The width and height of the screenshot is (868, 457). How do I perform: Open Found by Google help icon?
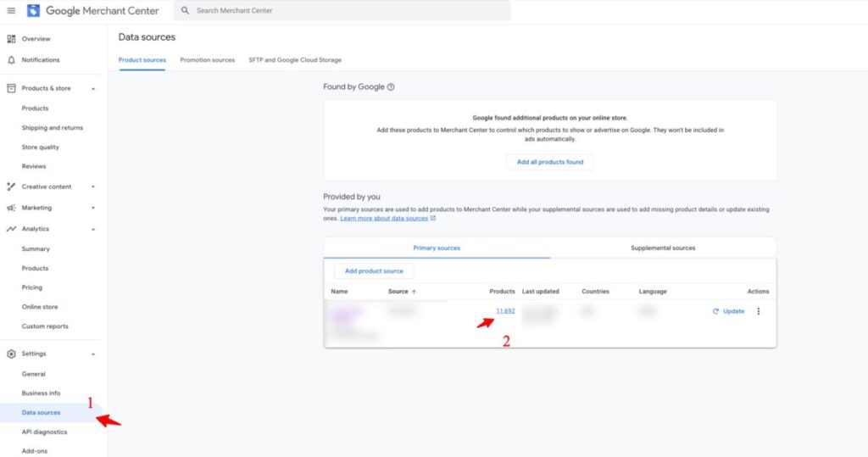[391, 87]
